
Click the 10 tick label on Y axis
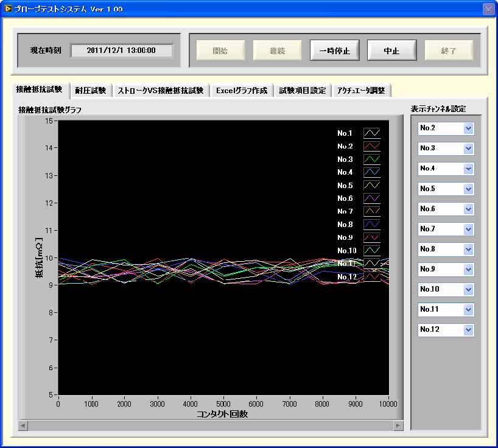(x=49, y=258)
